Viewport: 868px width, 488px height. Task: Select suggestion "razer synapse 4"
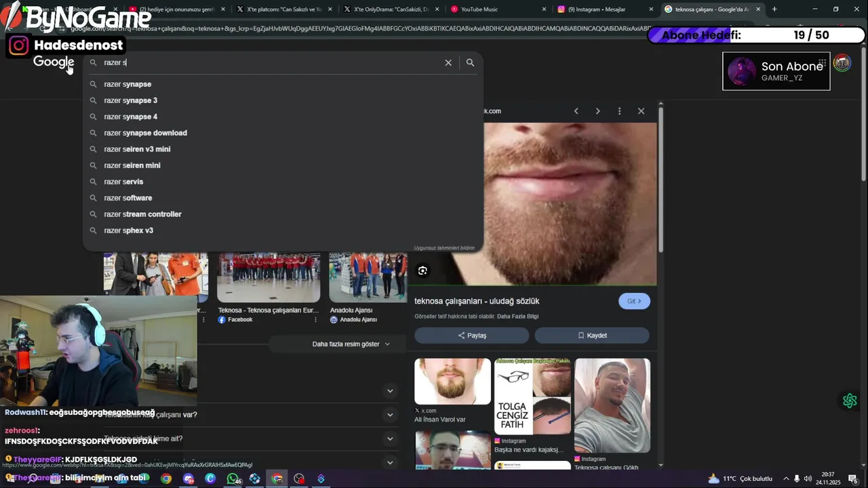point(283,117)
